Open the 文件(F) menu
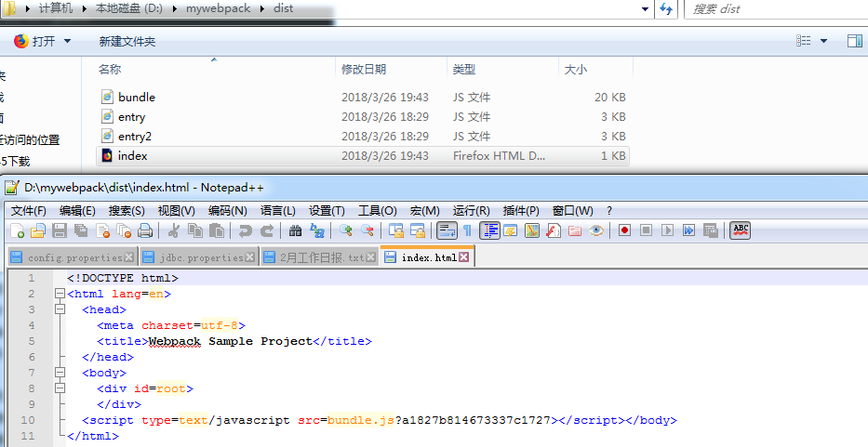 (x=29, y=211)
